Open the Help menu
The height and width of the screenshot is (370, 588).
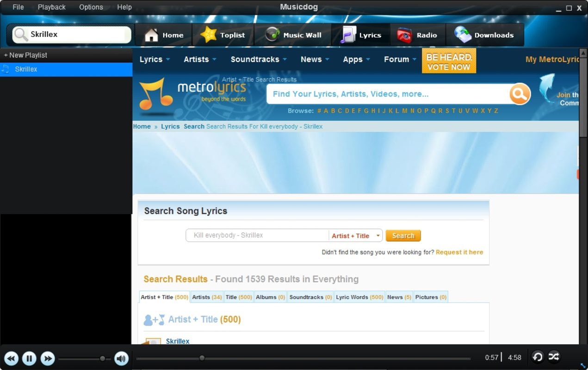tap(124, 7)
